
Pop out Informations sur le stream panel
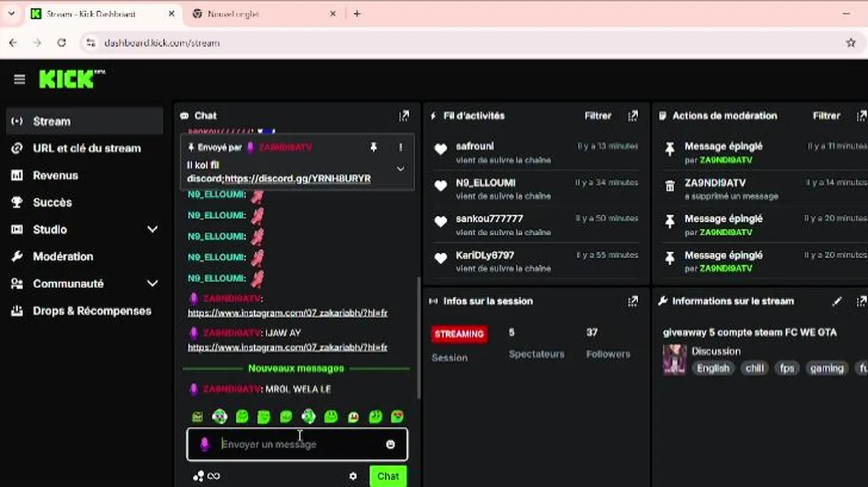[861, 301]
